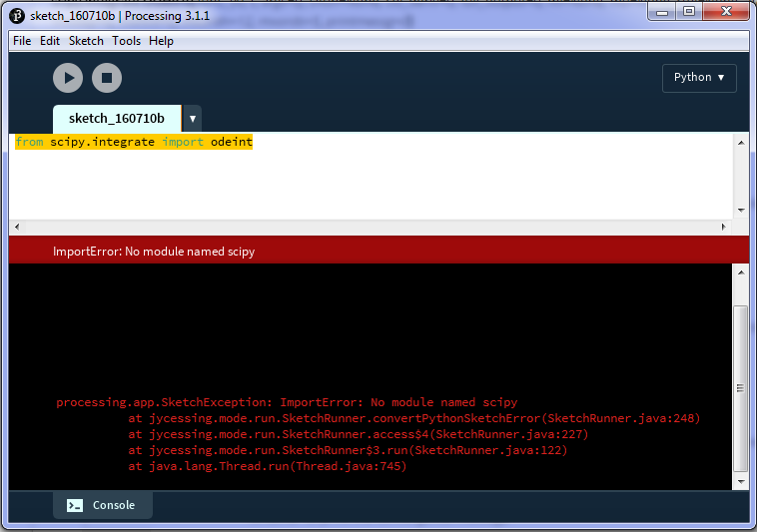
Task: Close the Processing window
Action: (x=726, y=12)
